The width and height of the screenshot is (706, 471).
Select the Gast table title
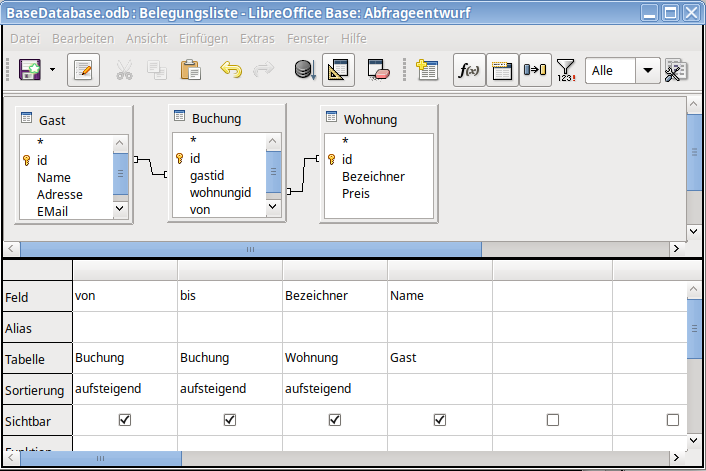coord(52,120)
